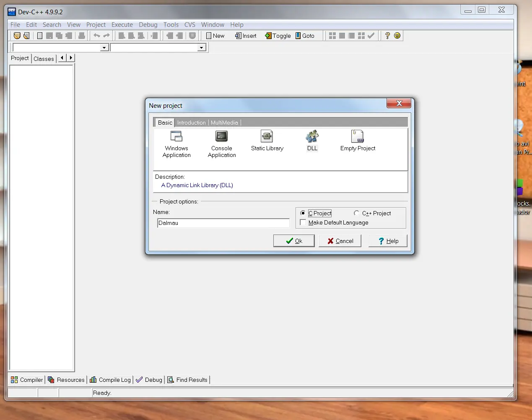Click the Print toolbar icon
The image size is (532, 420).
click(82, 36)
